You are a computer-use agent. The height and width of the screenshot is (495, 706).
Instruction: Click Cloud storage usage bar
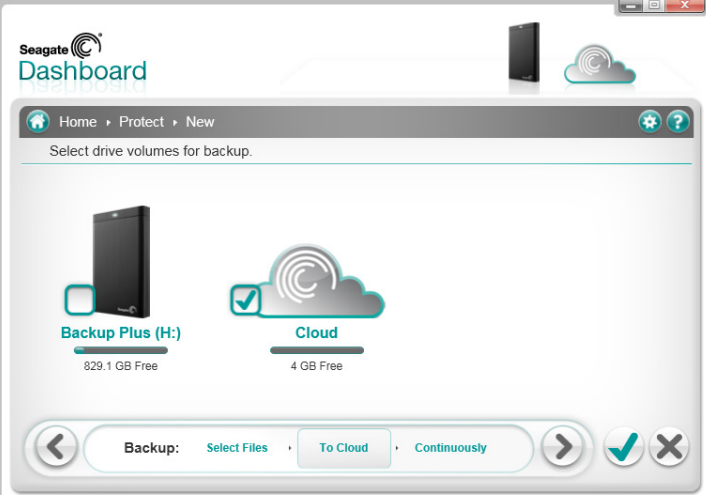pos(317,350)
